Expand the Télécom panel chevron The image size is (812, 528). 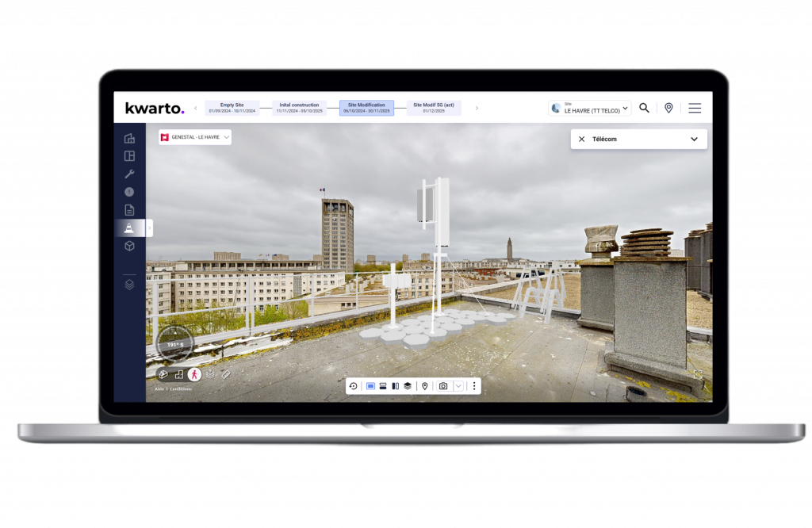click(694, 139)
